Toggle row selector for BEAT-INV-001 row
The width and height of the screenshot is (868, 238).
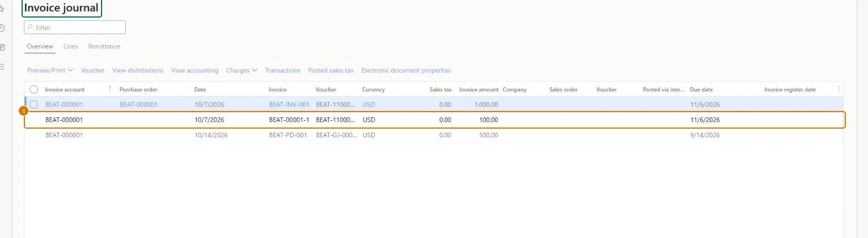pos(34,104)
